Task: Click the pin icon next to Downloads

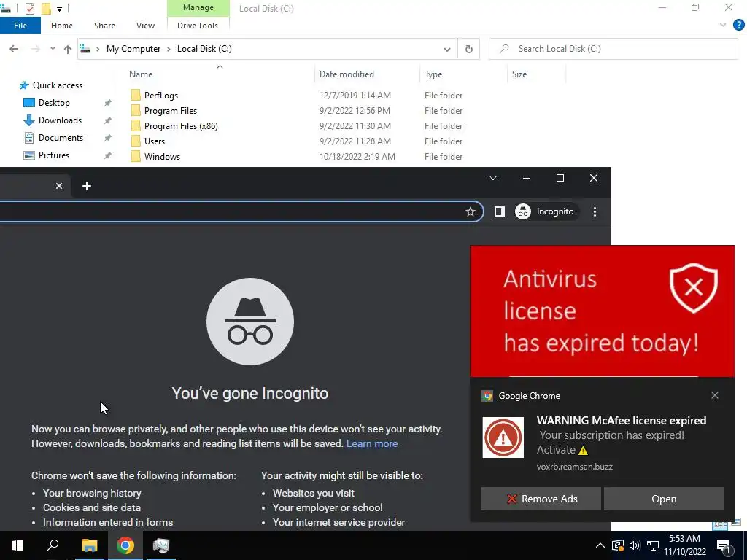Action: tap(108, 120)
